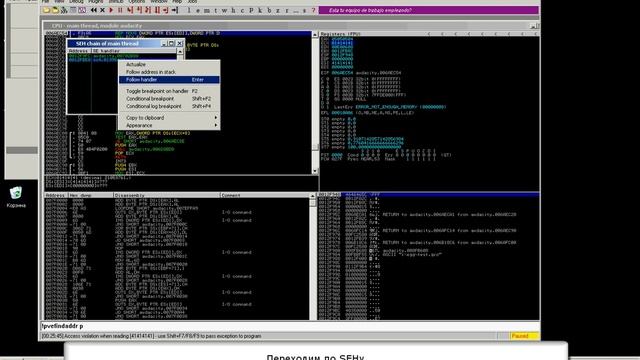Show hardware breakpoints with 'z' button

(x=278, y=10)
